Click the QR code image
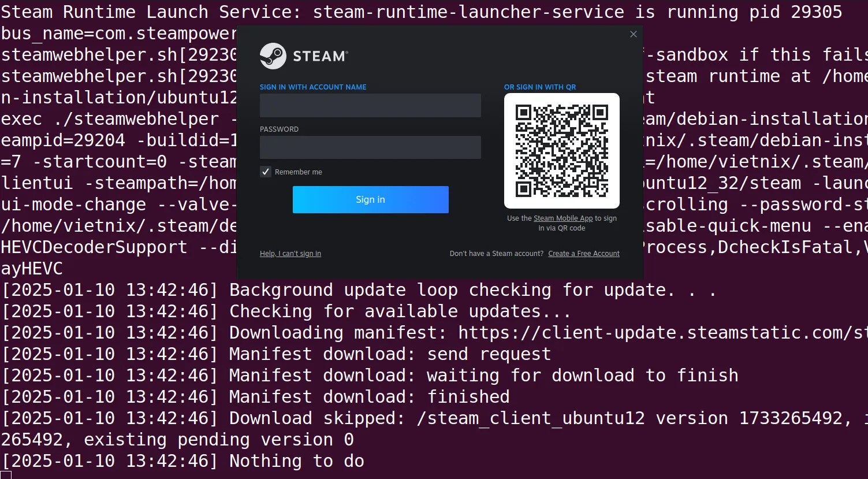This screenshot has height=479, width=868. pyautogui.click(x=561, y=151)
